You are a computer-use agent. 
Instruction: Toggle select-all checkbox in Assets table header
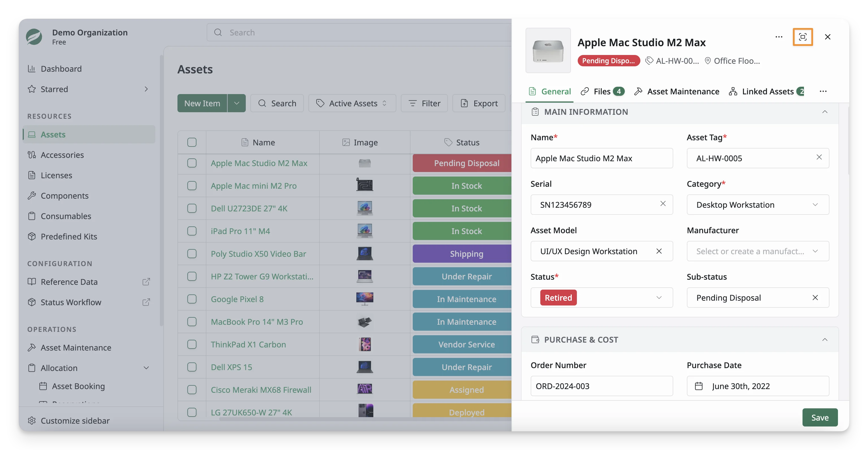coord(192,143)
